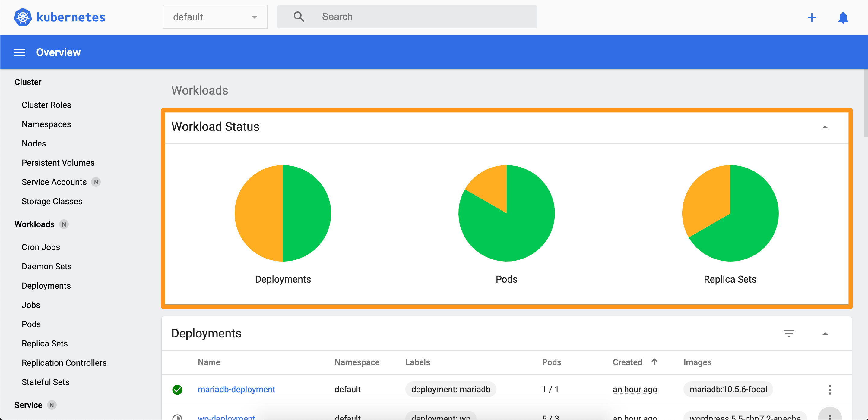This screenshot has width=868, height=420.
Task: Go to Replication Controllers
Action: 64,363
